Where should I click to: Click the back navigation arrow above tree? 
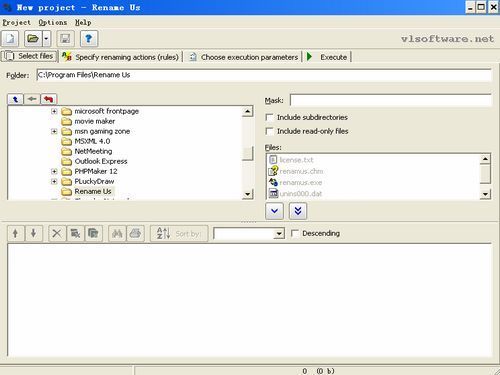click(x=32, y=99)
